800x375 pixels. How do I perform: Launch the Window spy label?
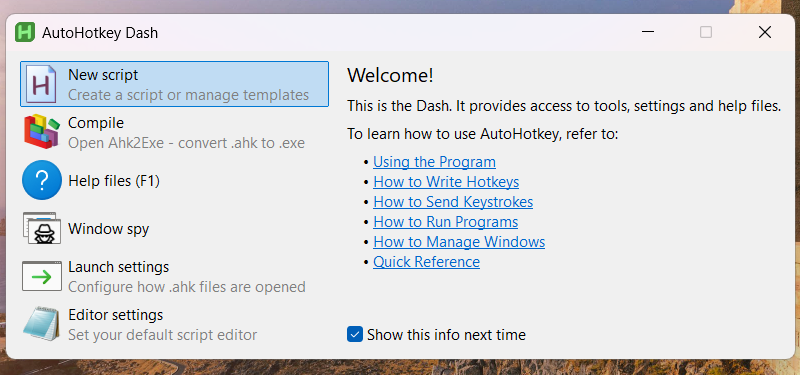pyautogui.click(x=109, y=229)
